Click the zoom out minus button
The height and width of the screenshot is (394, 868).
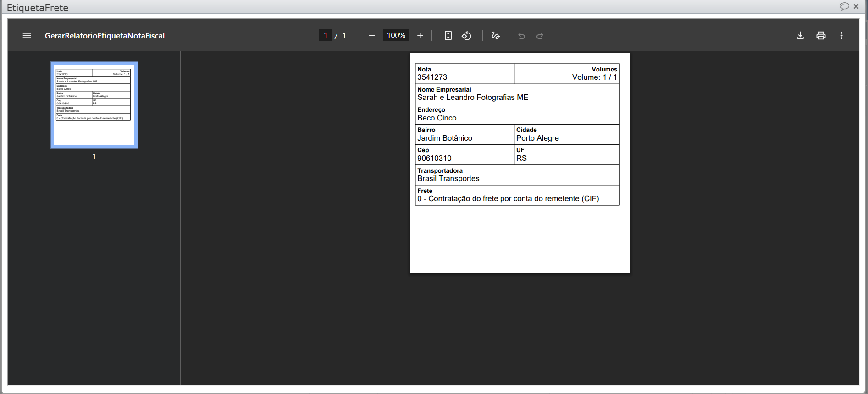372,36
